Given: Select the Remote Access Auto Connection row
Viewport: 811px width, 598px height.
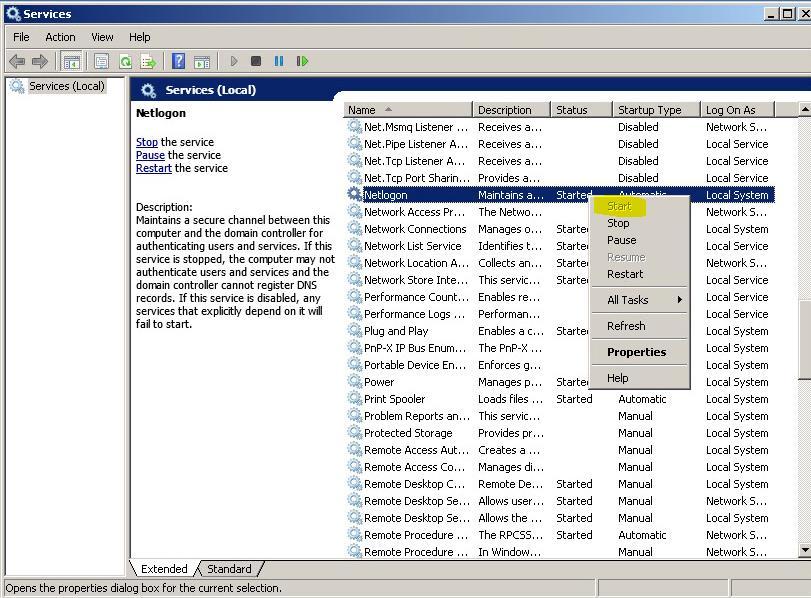Looking at the screenshot, I should (561, 450).
